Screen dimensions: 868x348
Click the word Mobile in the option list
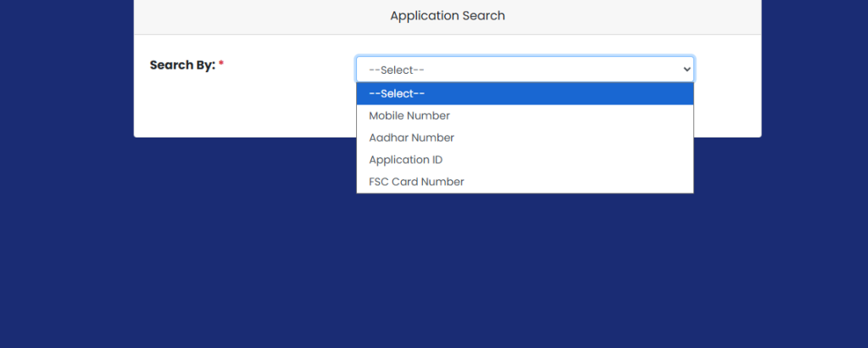click(386, 115)
